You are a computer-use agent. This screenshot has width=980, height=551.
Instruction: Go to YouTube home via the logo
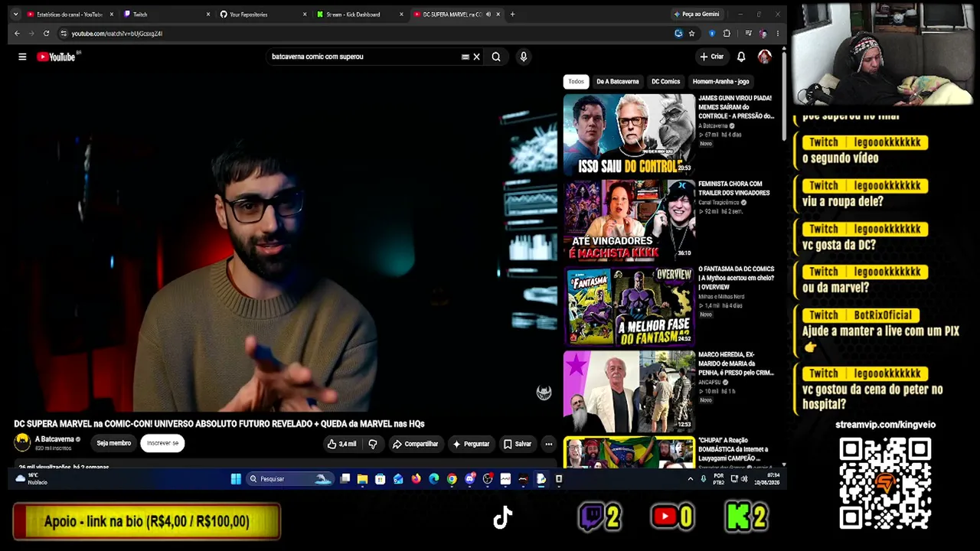56,57
